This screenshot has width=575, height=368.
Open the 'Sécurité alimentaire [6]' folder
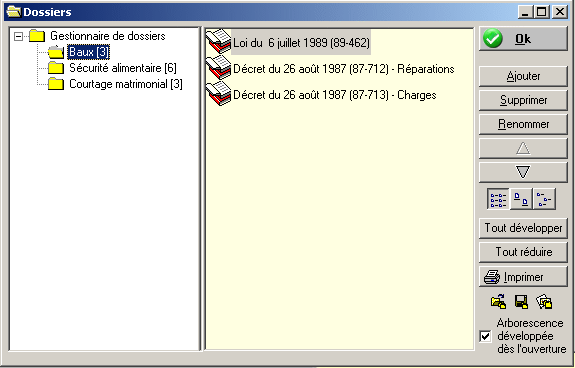click(x=122, y=68)
